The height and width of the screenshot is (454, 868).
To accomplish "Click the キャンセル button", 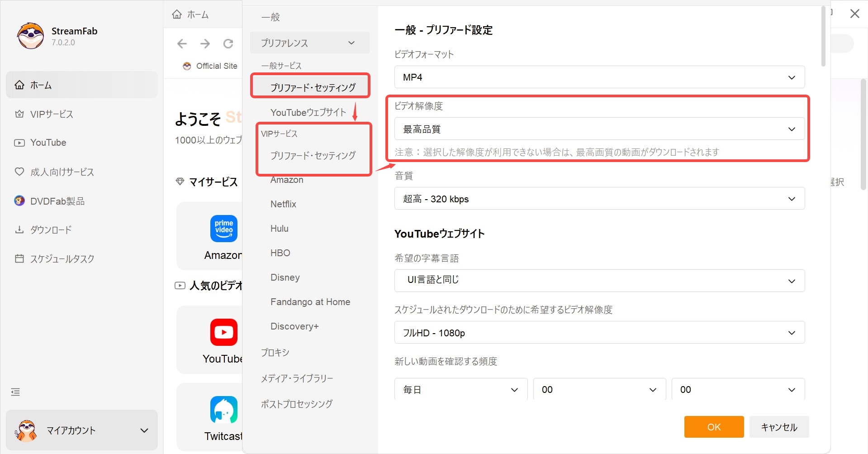I will [779, 427].
